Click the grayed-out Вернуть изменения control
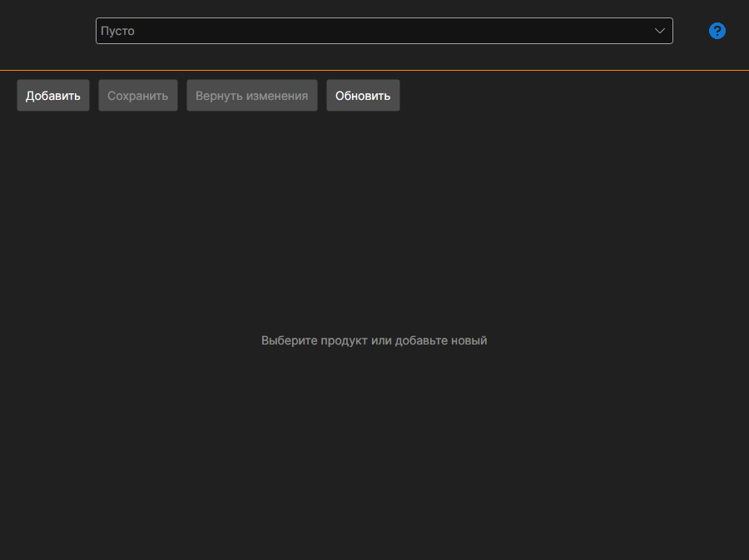The height and width of the screenshot is (560, 749). [252, 96]
